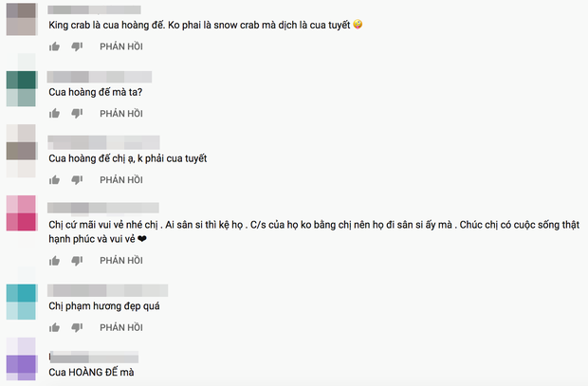Like the "King crab là cua hoàng đế" comment

click(55, 46)
